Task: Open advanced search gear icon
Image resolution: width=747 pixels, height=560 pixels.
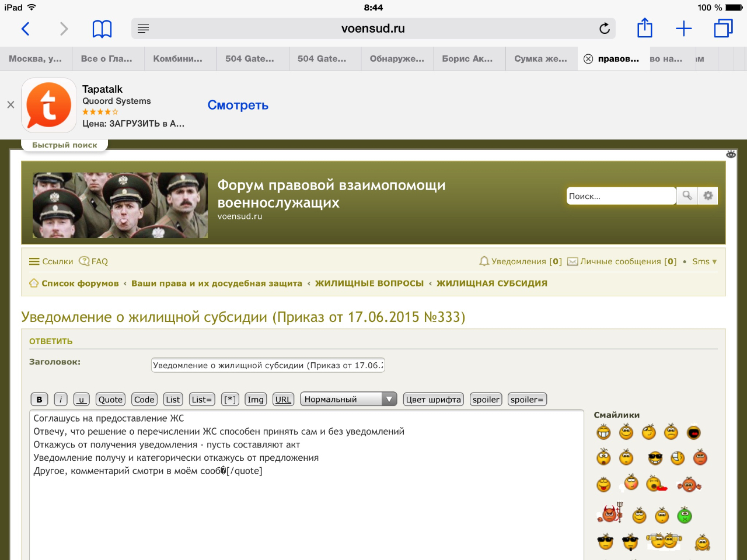Action: coord(708,196)
